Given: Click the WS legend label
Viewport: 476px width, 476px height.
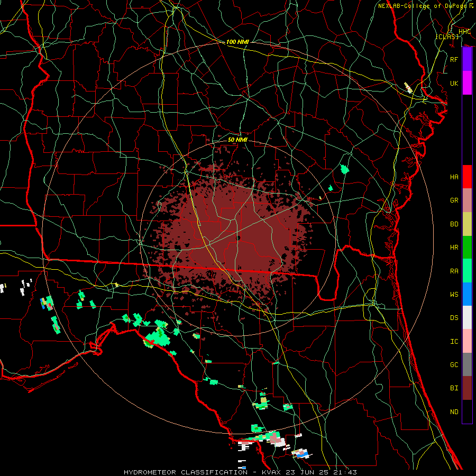Looking at the screenshot, I should pos(454,294).
